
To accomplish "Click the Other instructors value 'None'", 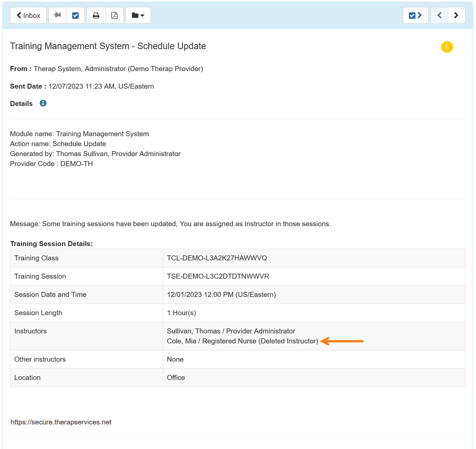I will [x=175, y=359].
